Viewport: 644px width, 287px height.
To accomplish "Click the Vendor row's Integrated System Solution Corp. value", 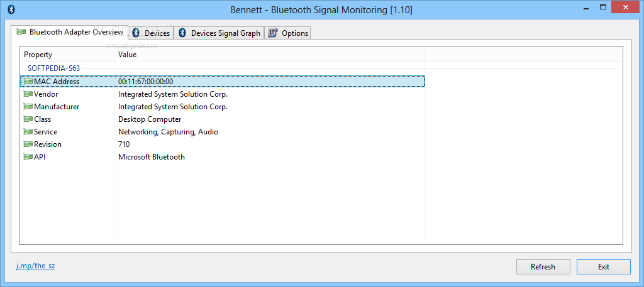I will click(173, 94).
